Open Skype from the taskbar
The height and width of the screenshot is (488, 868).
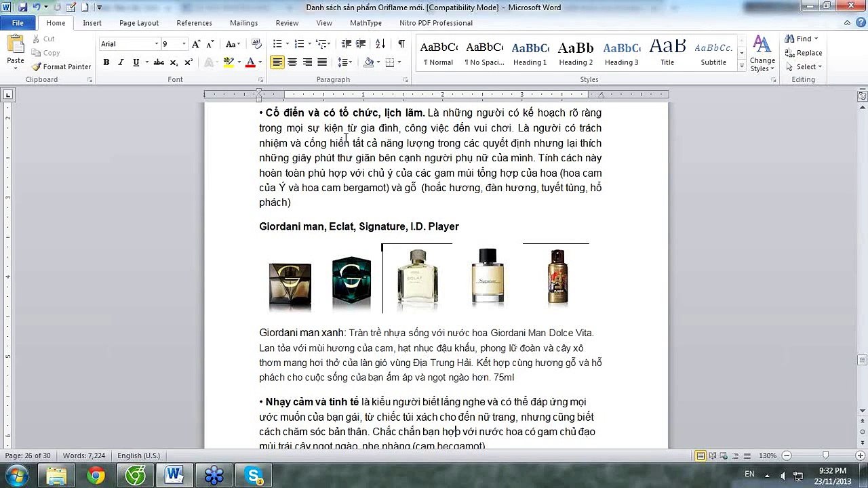pos(254,476)
